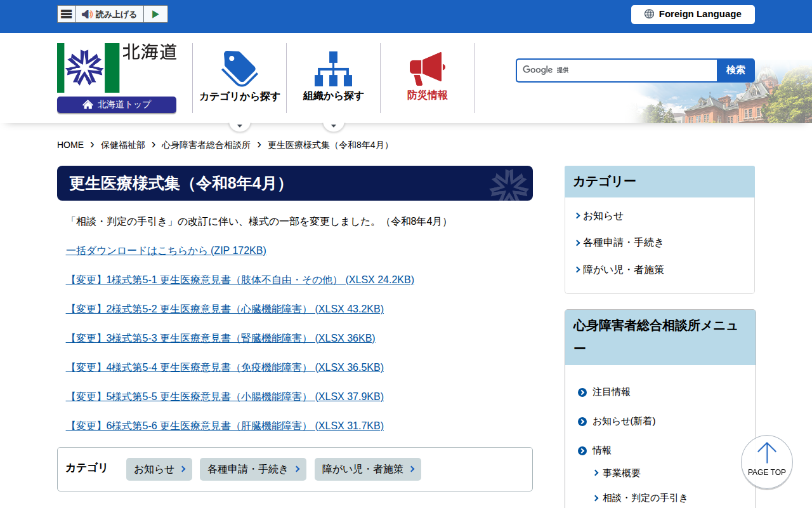Click circle arrow icon beside お知らせ(新着)
This screenshot has width=812, height=508.
point(582,422)
